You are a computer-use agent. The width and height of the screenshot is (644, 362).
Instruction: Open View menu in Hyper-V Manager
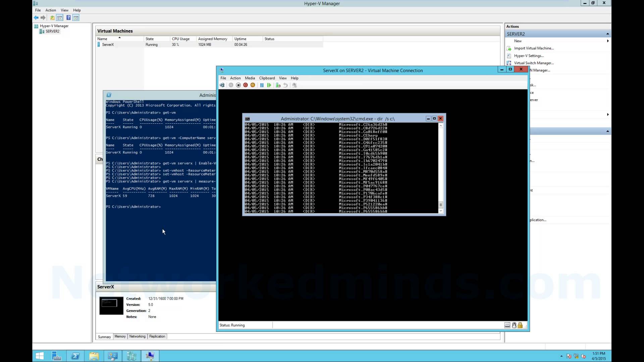click(x=64, y=10)
